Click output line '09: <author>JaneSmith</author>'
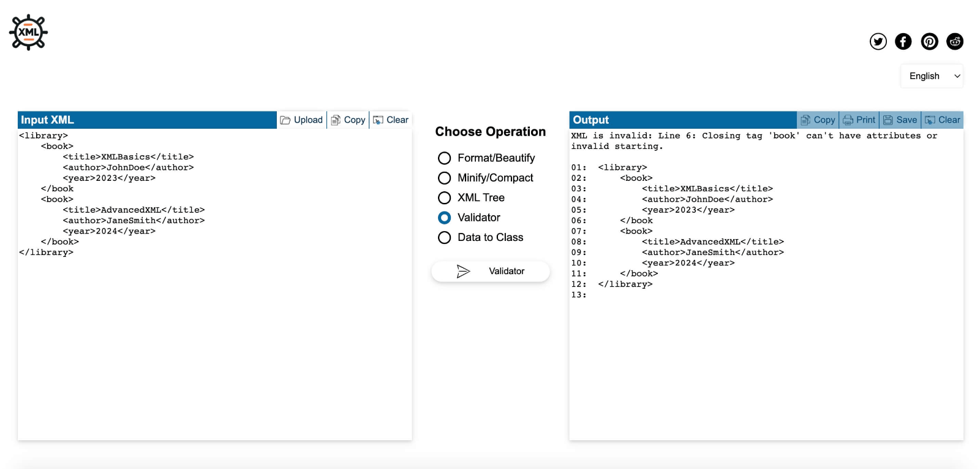 tap(677, 253)
